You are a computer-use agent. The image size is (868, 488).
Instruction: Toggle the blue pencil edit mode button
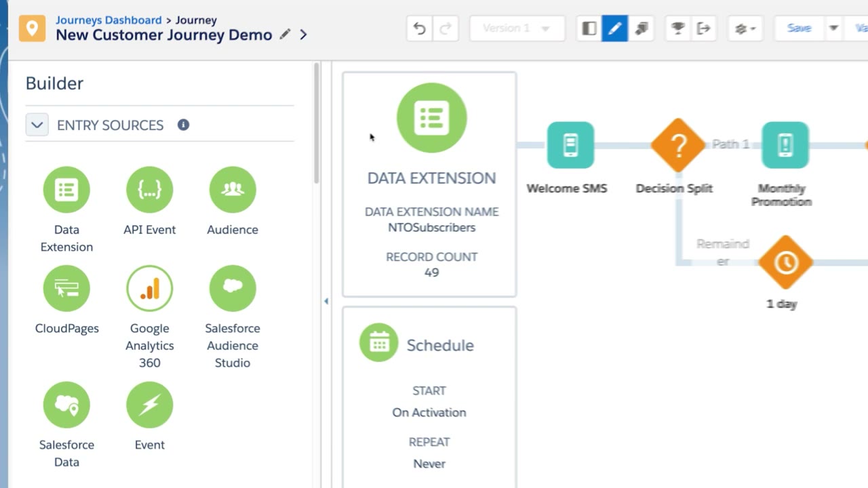pos(614,28)
